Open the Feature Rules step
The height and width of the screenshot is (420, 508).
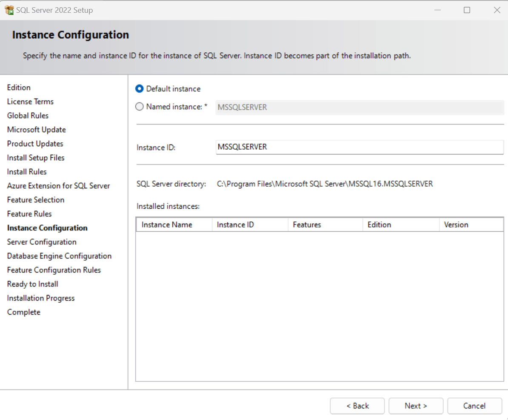click(x=29, y=214)
